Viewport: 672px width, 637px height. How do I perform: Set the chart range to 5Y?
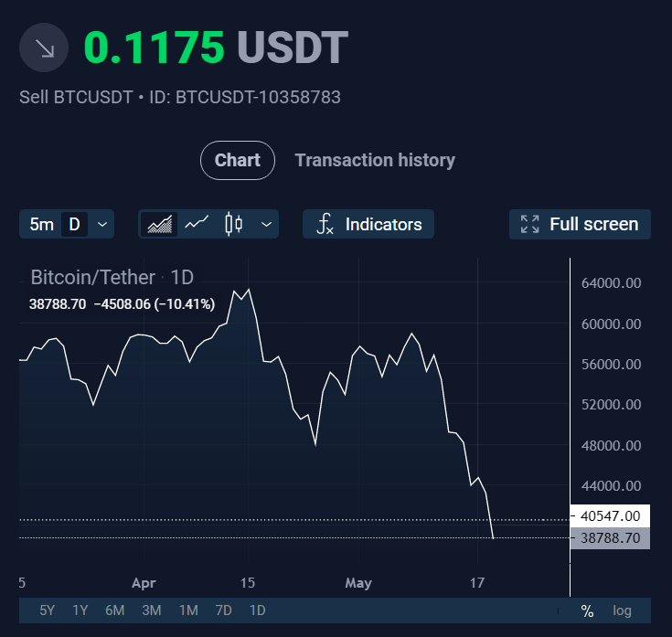(x=48, y=610)
